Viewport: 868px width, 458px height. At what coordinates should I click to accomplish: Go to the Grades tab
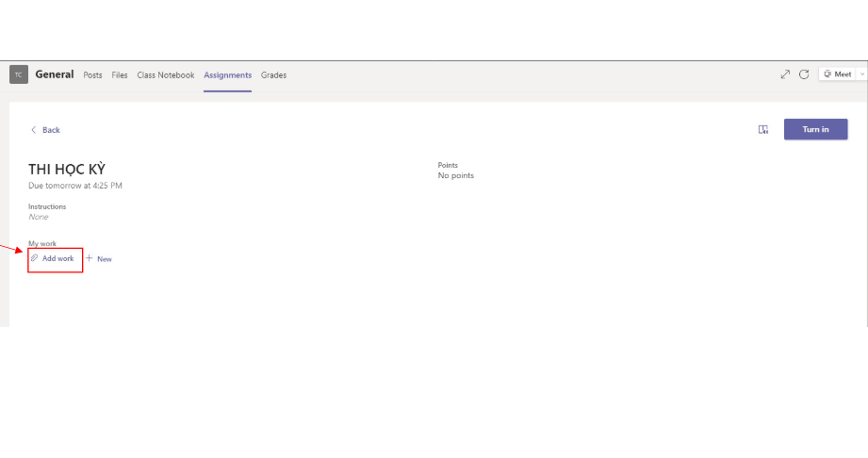click(x=273, y=74)
